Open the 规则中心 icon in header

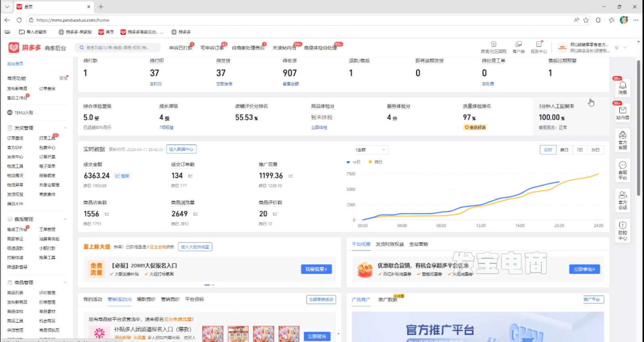pos(539,47)
